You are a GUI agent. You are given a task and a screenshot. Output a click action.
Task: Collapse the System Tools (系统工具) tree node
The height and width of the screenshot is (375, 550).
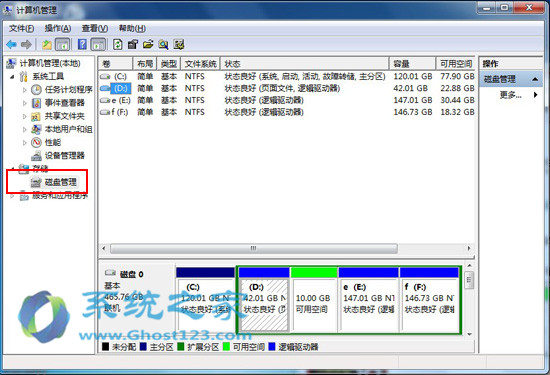point(12,76)
